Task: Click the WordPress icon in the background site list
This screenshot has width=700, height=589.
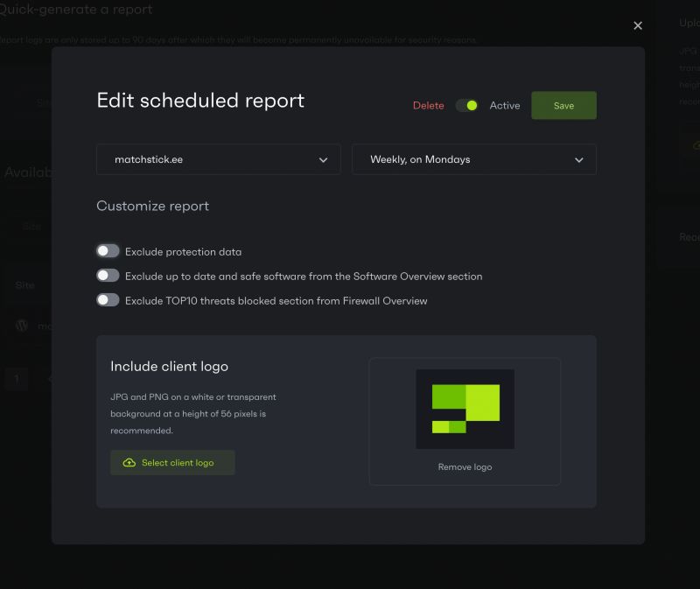Action: (21, 326)
